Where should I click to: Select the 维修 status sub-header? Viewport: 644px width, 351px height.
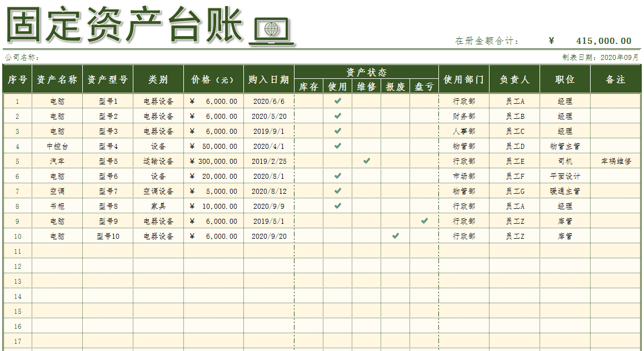pos(366,86)
